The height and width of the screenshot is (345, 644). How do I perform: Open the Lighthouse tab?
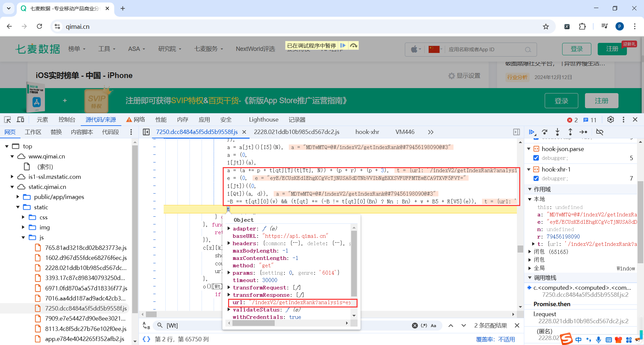point(264,120)
